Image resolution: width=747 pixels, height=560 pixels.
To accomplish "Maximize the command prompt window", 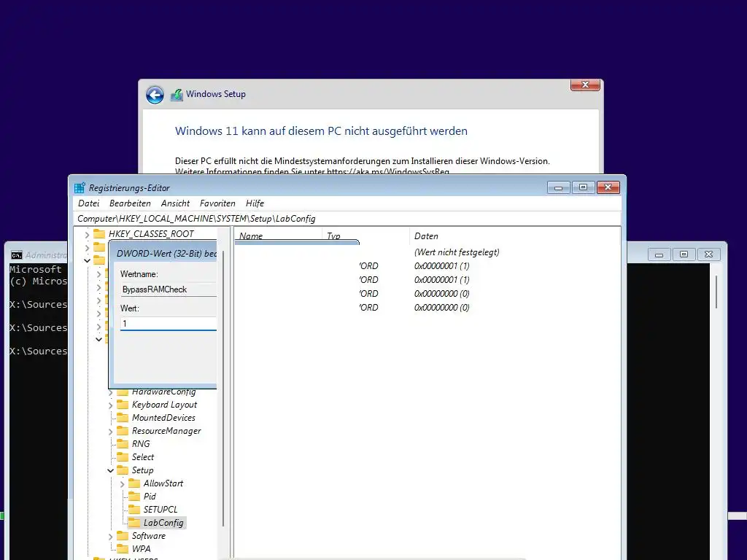I will (684, 254).
